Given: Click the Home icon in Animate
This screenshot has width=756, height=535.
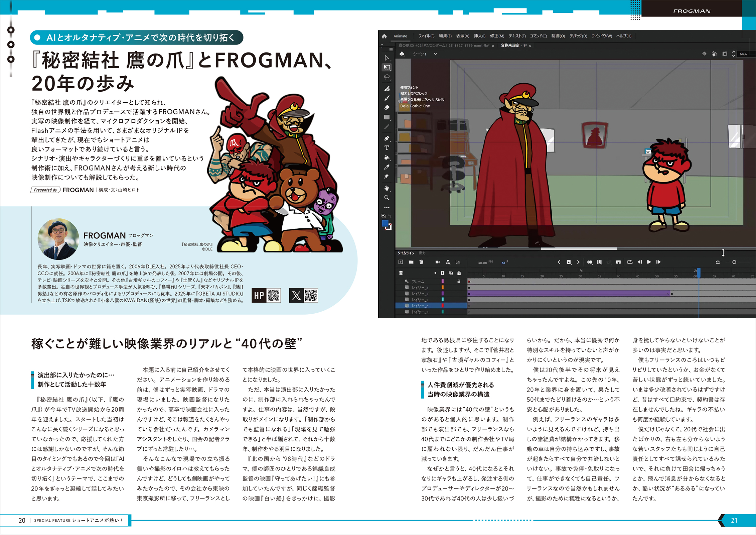Looking at the screenshot, I should pos(384,36).
